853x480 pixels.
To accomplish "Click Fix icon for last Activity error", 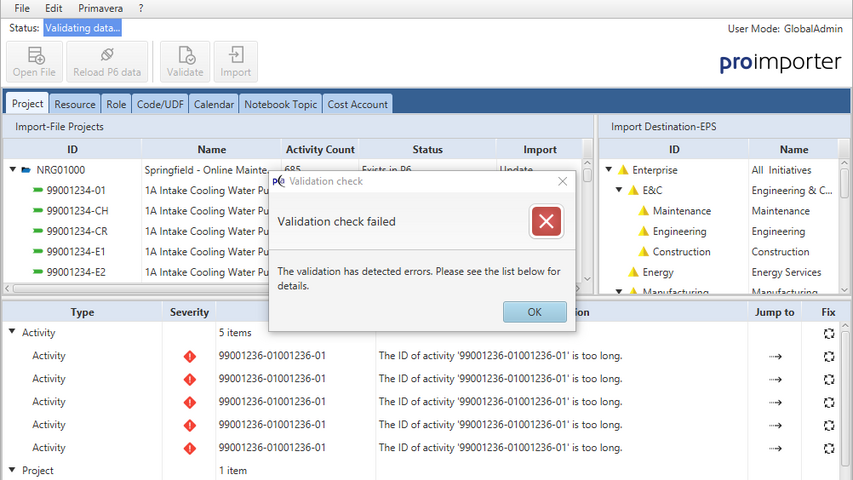I will pos(828,448).
